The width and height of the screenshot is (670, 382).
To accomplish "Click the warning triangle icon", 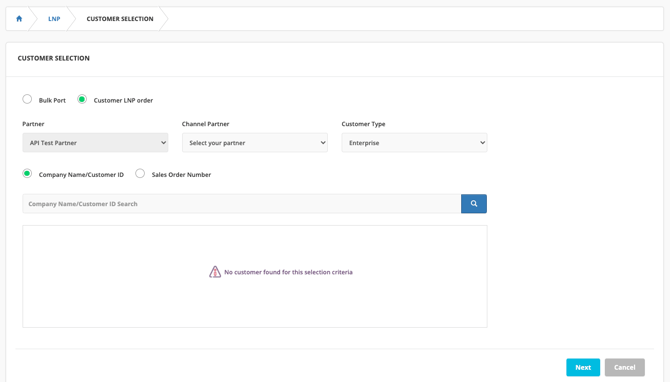I will click(x=215, y=272).
